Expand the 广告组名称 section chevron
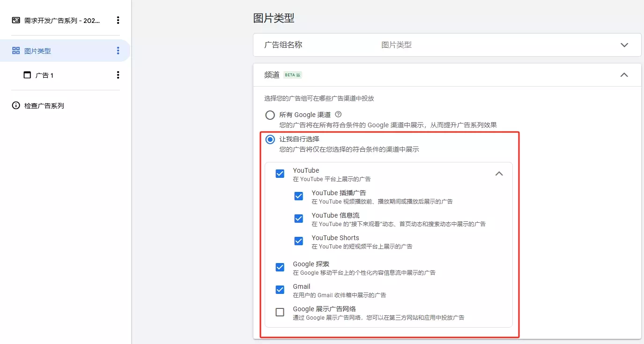This screenshot has height=344, width=644. pos(624,45)
